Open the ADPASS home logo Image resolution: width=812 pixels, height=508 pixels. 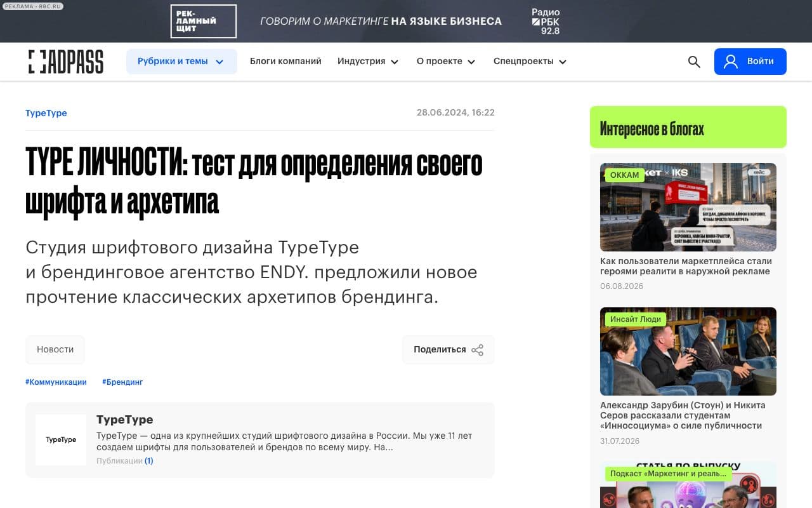pyautogui.click(x=65, y=62)
